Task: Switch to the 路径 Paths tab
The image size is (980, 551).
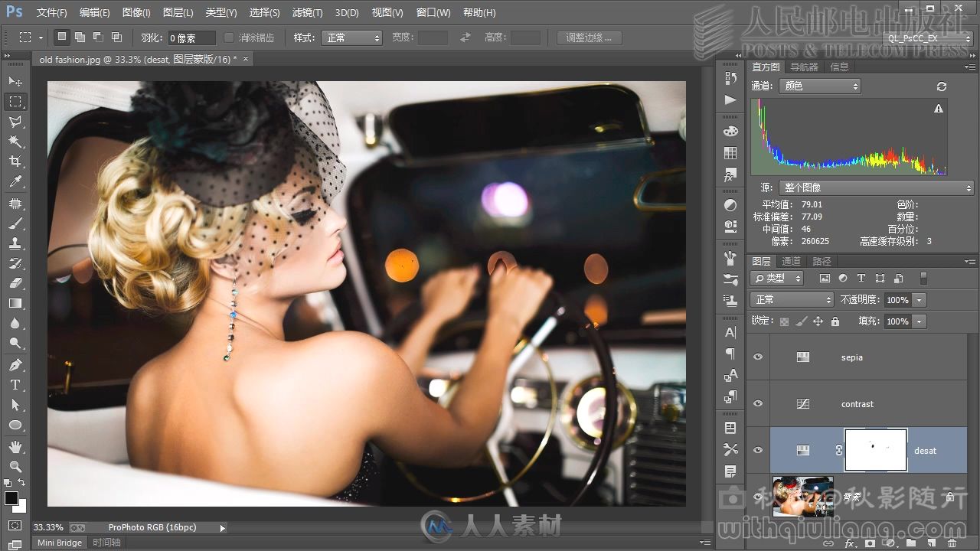Action: click(822, 261)
